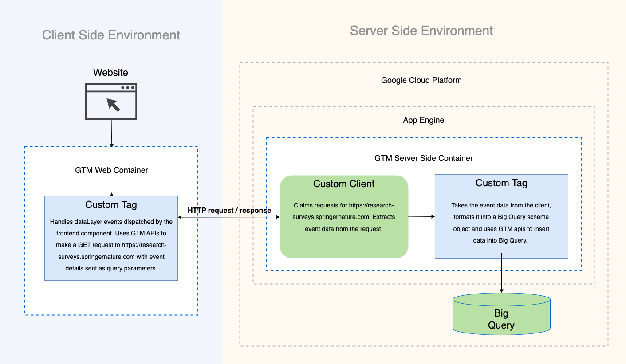Click the 'App Engine' label

pos(424,120)
